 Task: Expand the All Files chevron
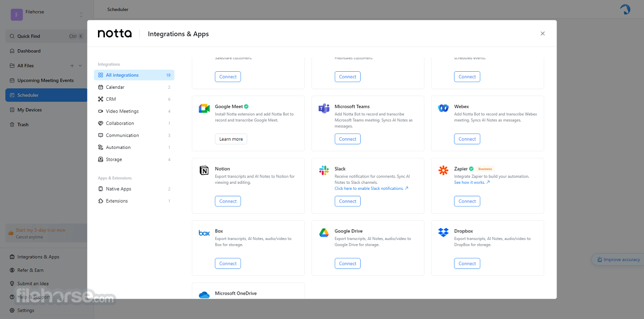pyautogui.click(x=80, y=66)
